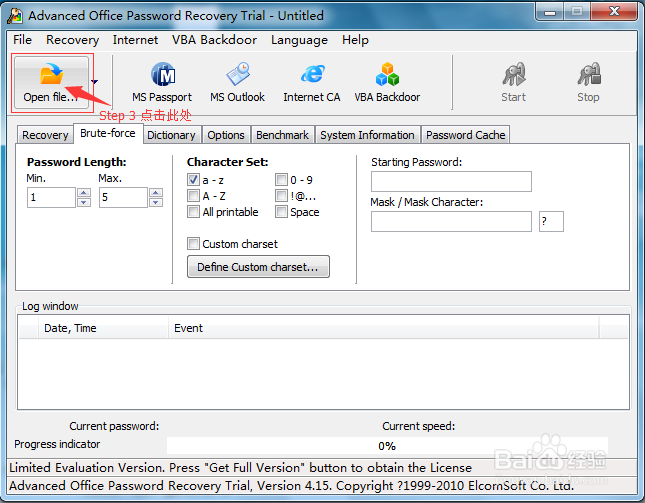Click the Mask Character field showing ?
Viewport: 645px width, 503px height.
551,222
